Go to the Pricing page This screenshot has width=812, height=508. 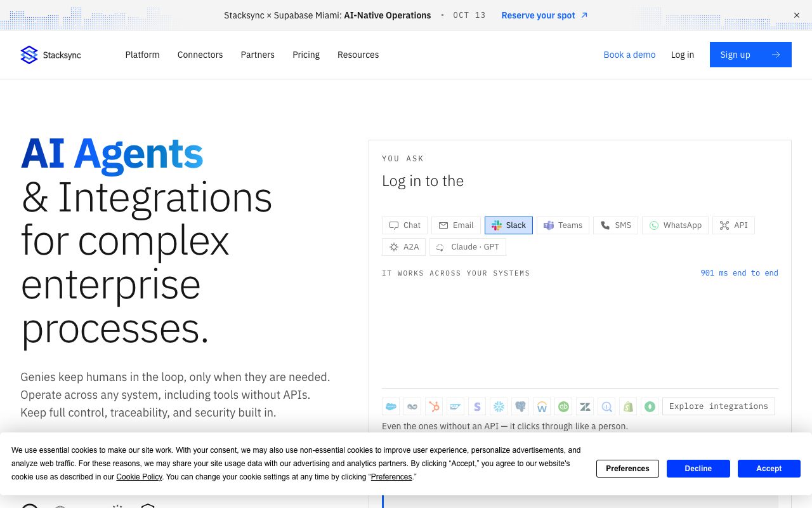306,55
